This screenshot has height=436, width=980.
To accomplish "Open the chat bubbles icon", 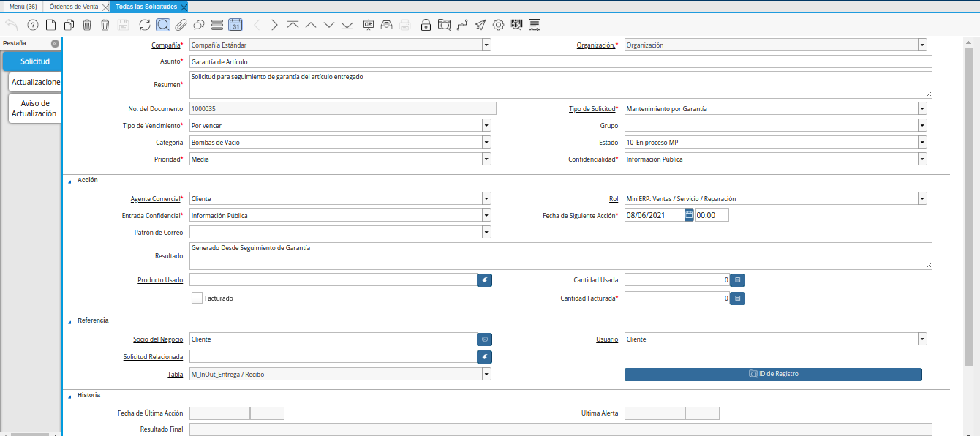I will pyautogui.click(x=199, y=25).
